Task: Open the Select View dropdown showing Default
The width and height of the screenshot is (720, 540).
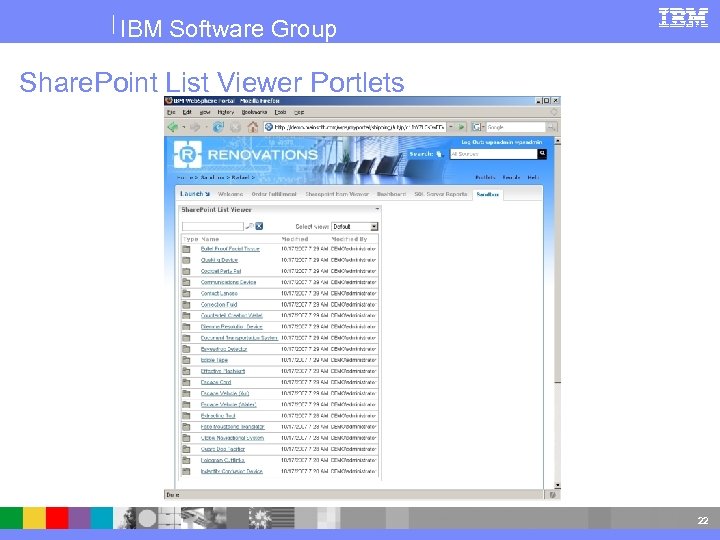Action: point(355,226)
